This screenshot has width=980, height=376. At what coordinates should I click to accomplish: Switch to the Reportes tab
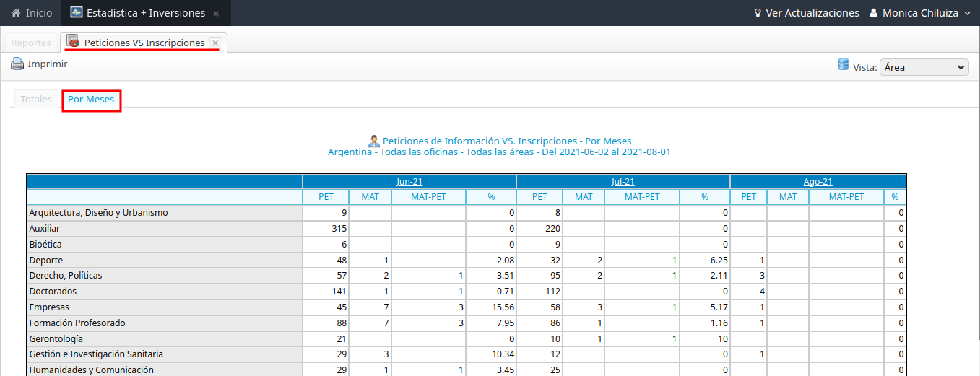point(31,43)
